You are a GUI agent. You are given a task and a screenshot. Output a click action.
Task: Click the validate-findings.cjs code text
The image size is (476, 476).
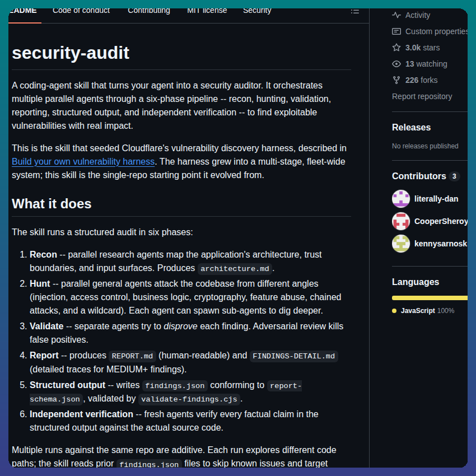(x=189, y=399)
